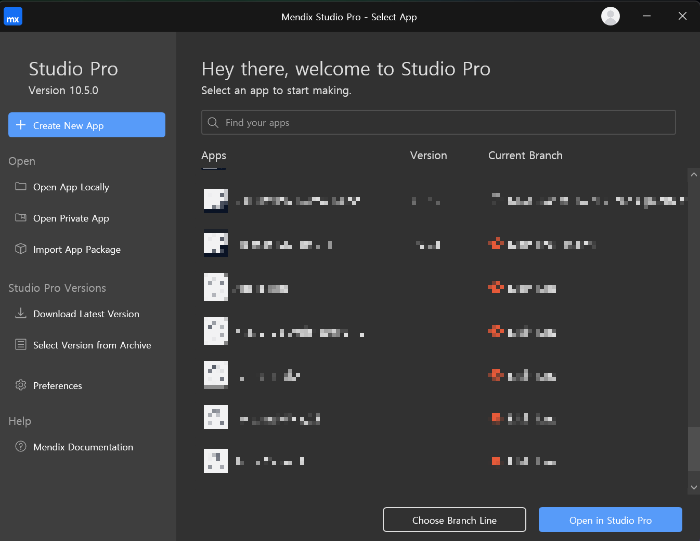700x541 pixels.
Task: Click the plus icon on Create New App
Action: pyautogui.click(x=21, y=125)
